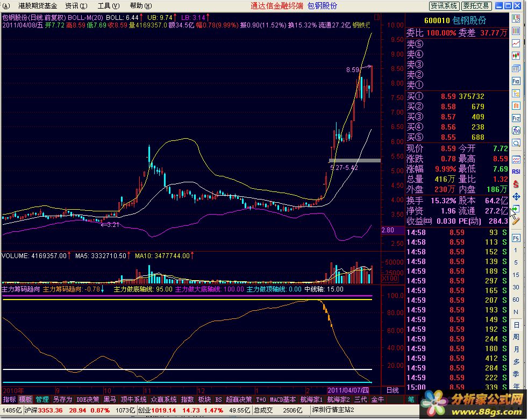Open the 帮助(H) menu

point(141,6)
